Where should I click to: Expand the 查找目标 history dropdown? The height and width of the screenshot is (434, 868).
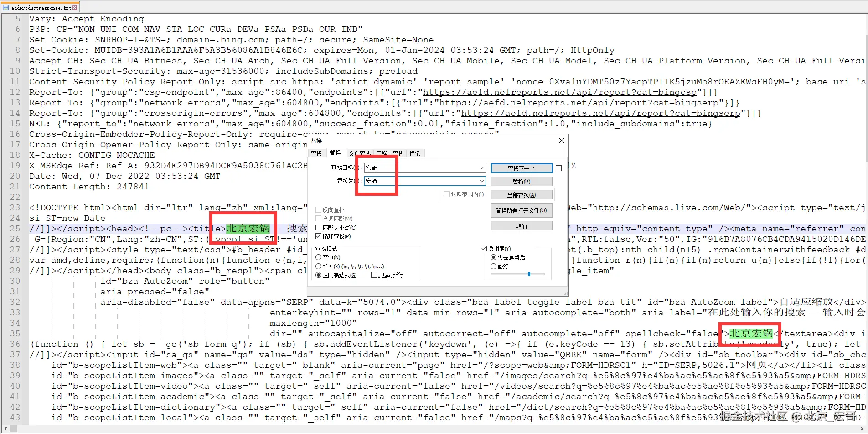coord(482,168)
